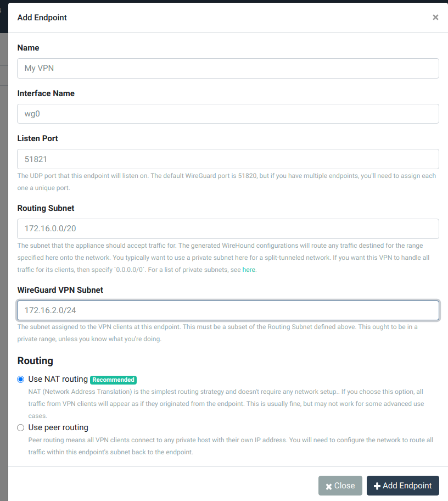The width and height of the screenshot is (448, 501).
Task: Enable NAT routing via its label text
Action: tap(57, 378)
